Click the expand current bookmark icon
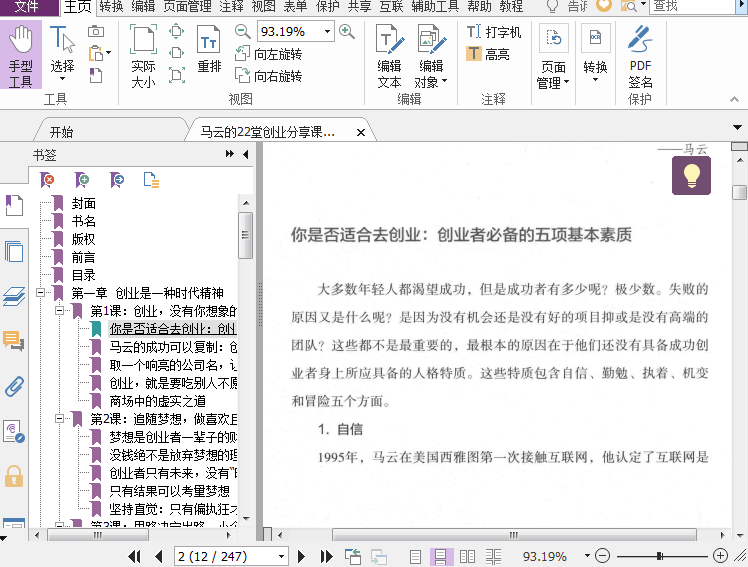This screenshot has height=567, width=748. click(x=151, y=180)
